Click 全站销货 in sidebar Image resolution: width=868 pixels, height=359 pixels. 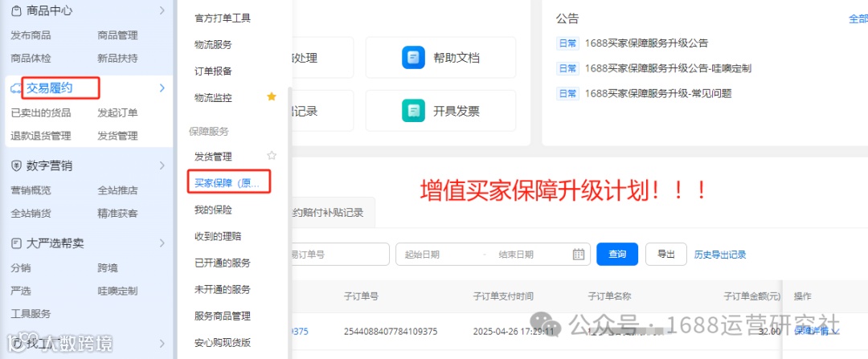31,213
